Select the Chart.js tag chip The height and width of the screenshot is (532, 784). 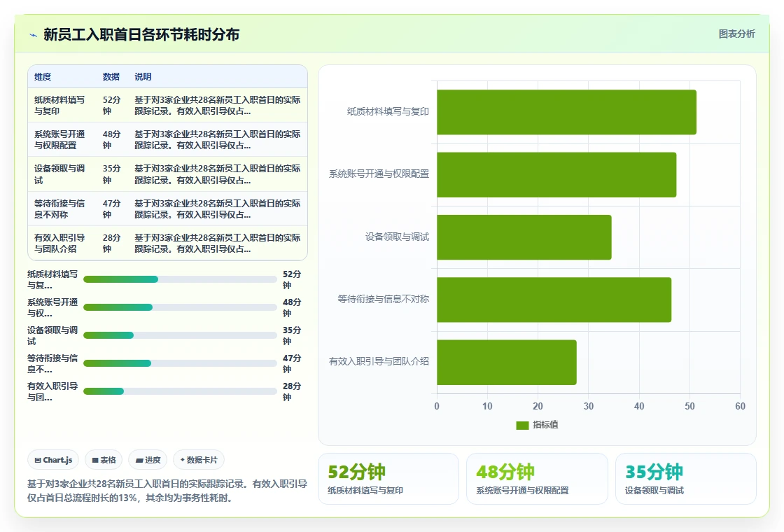tap(53, 460)
